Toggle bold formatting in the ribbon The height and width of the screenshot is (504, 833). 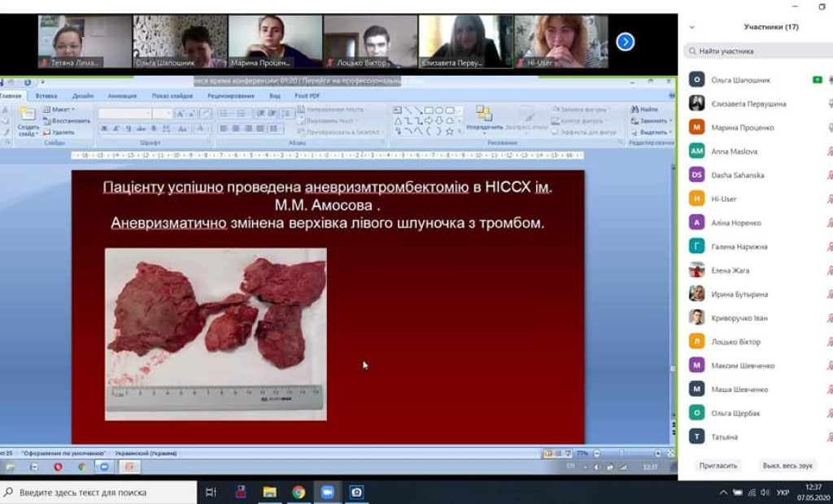[102, 128]
